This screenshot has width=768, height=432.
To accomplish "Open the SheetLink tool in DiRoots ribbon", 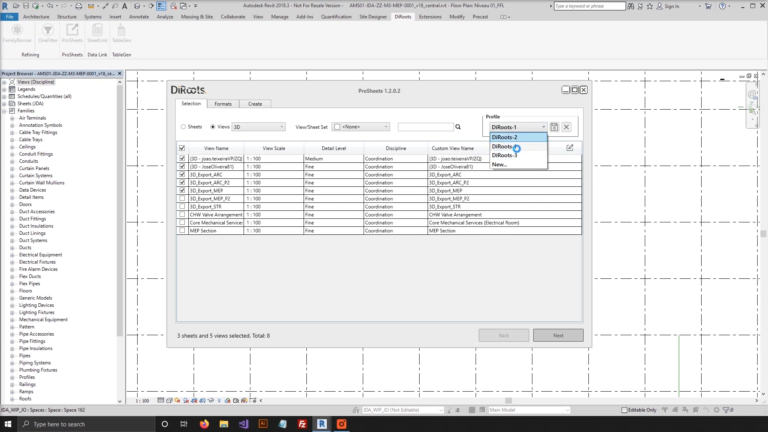I will 97,33.
